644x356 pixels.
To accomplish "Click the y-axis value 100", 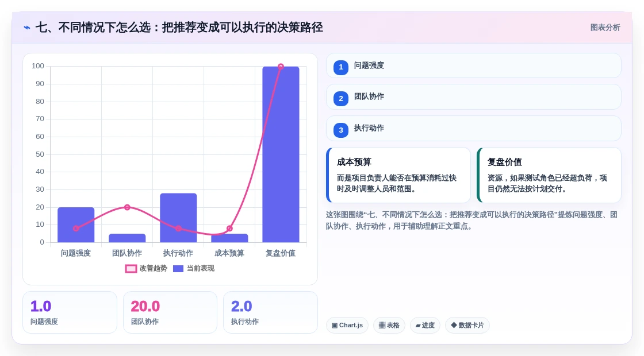I will coord(38,66).
